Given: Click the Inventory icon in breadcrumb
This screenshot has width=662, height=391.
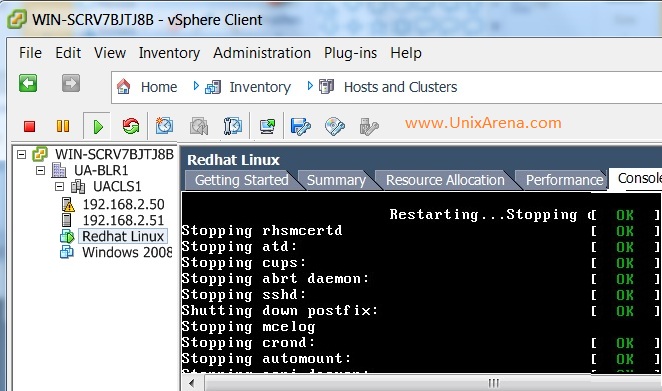Looking at the screenshot, I should [213, 87].
